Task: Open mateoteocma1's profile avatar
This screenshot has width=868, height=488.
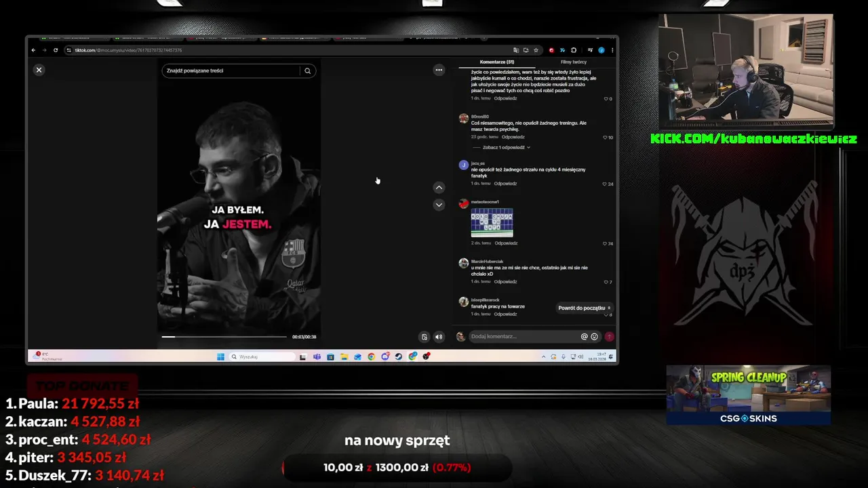Action: pos(463,203)
